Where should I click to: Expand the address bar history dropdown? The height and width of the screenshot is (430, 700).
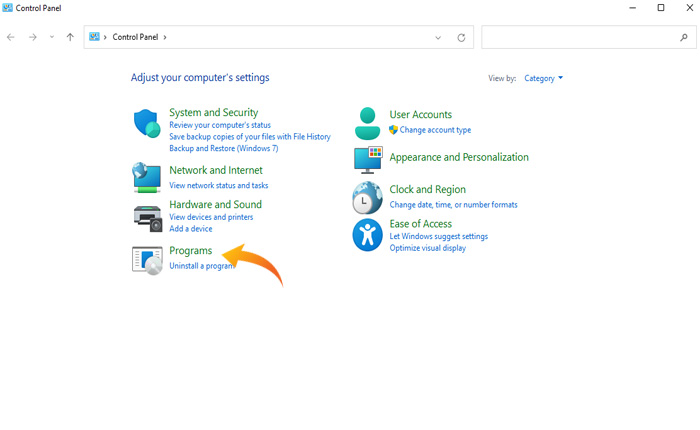click(438, 37)
